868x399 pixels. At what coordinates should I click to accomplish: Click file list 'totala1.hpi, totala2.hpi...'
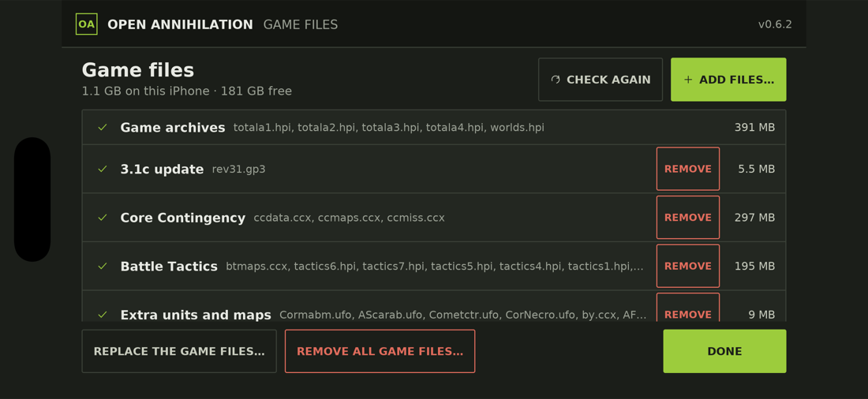pyautogui.click(x=388, y=127)
